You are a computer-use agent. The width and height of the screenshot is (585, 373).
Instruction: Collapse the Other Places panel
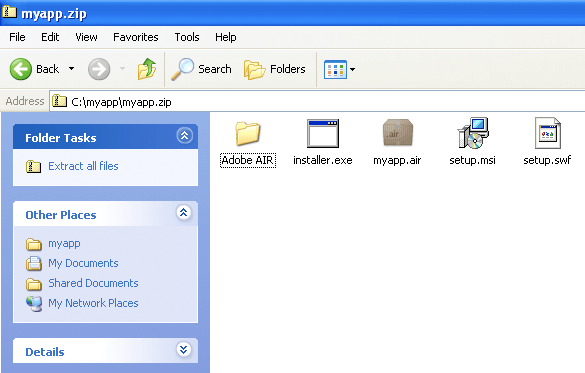pos(184,213)
